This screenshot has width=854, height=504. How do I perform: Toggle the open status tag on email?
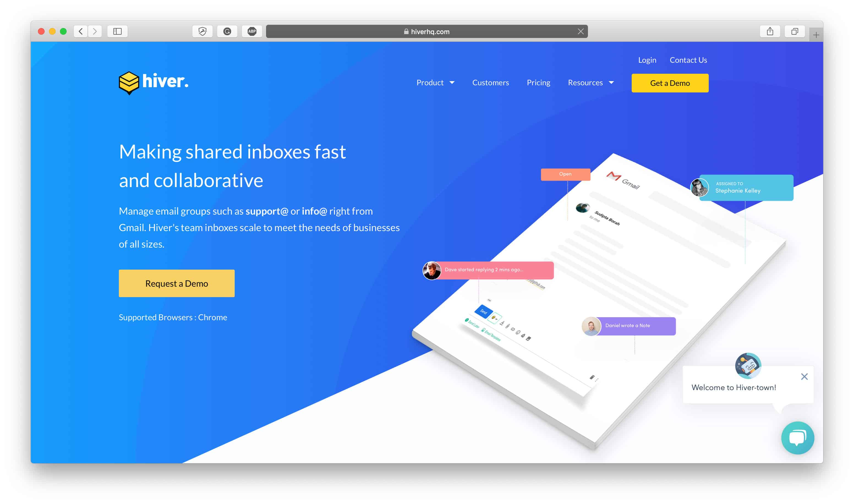[564, 173]
